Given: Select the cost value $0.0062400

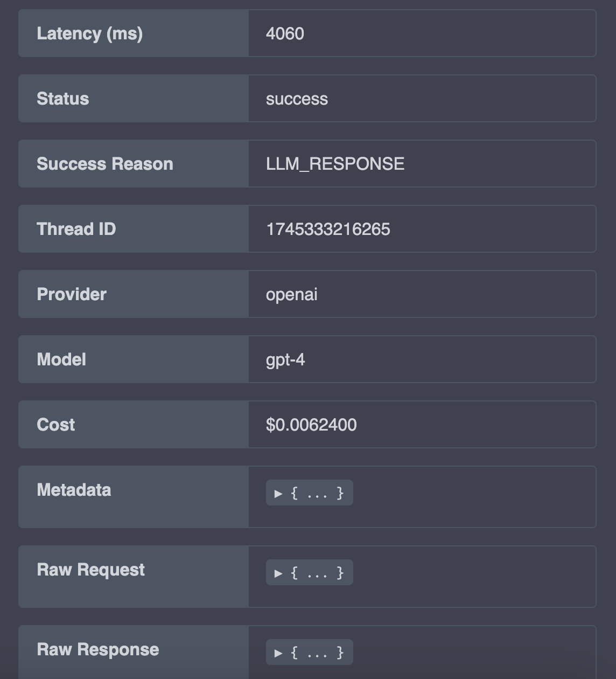Looking at the screenshot, I should point(311,425).
